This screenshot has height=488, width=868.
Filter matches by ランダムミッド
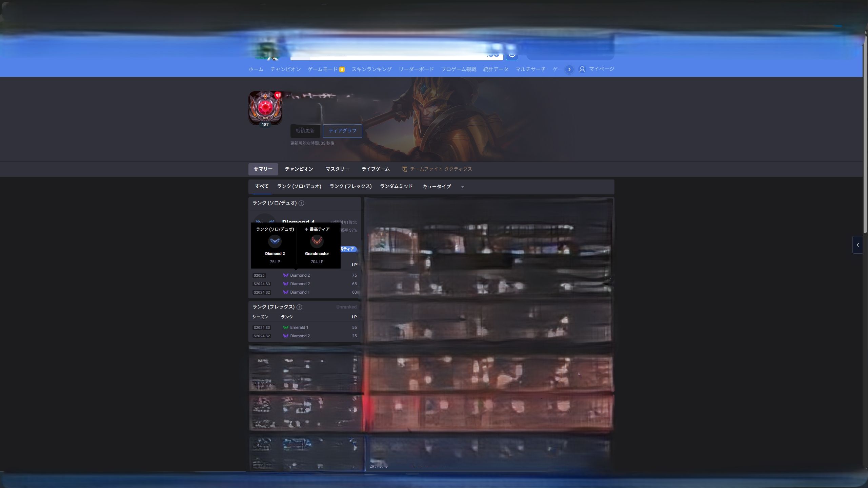(x=396, y=186)
